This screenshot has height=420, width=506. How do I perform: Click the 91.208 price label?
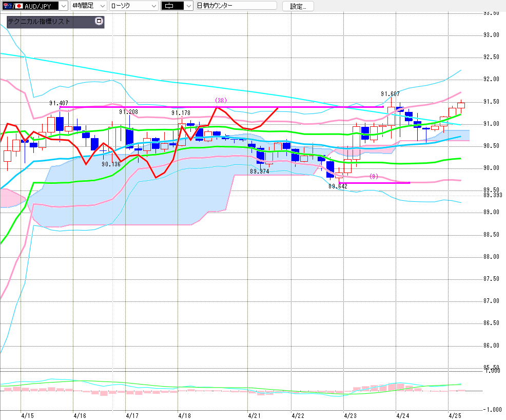pyautogui.click(x=128, y=112)
